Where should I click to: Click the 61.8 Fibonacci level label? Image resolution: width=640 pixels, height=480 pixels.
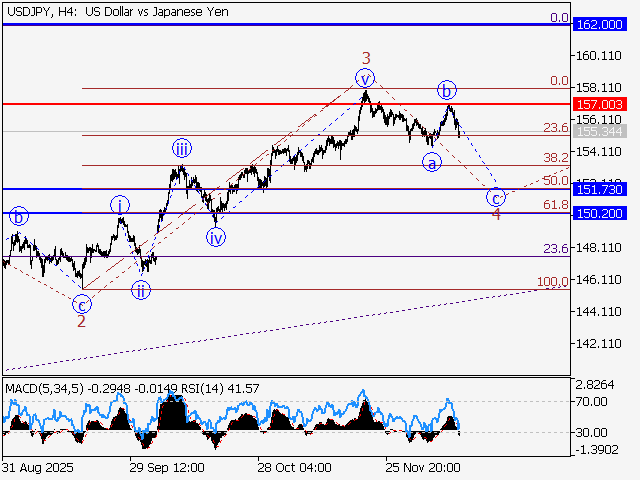pos(555,205)
